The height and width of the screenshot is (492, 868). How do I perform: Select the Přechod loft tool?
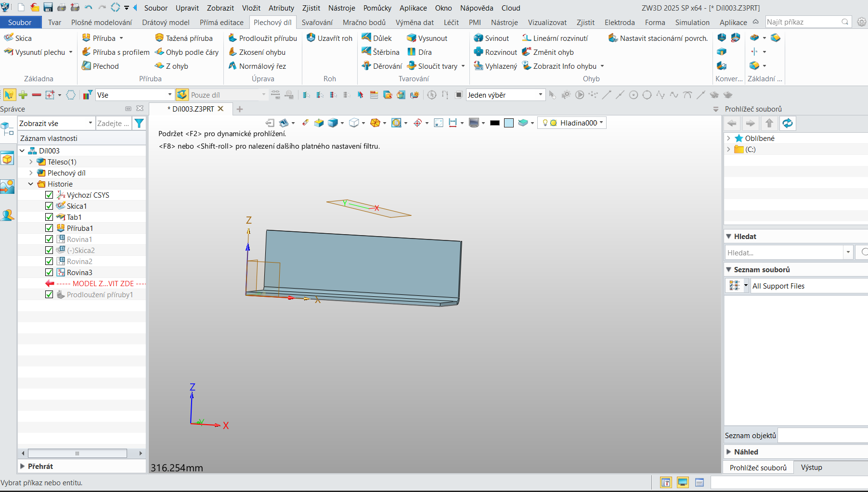(x=100, y=66)
